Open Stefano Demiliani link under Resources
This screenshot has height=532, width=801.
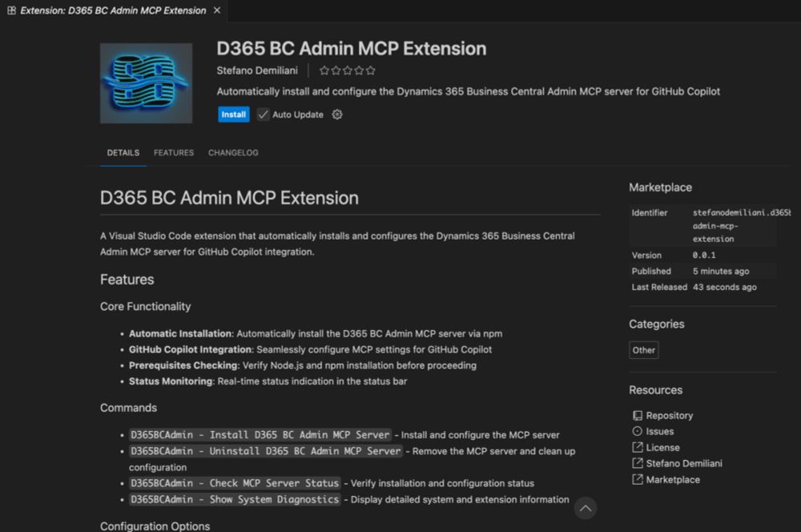pyautogui.click(x=684, y=464)
